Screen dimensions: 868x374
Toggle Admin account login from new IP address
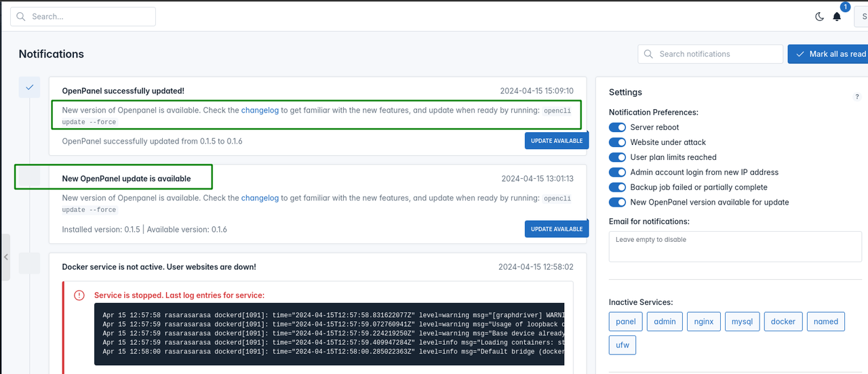click(x=617, y=172)
